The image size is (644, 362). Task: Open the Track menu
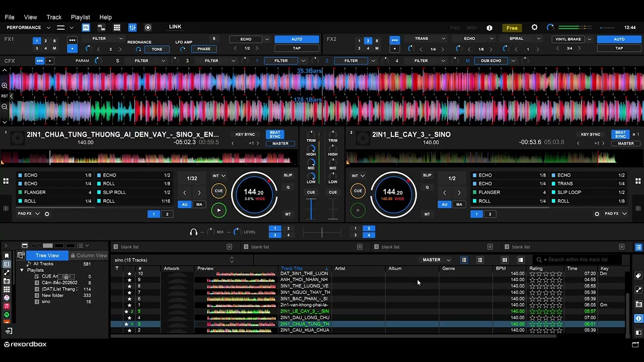click(x=54, y=17)
